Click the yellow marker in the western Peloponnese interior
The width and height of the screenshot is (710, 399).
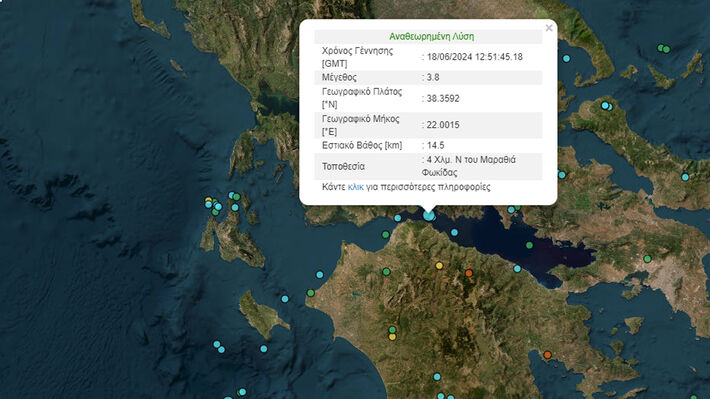(392, 337)
